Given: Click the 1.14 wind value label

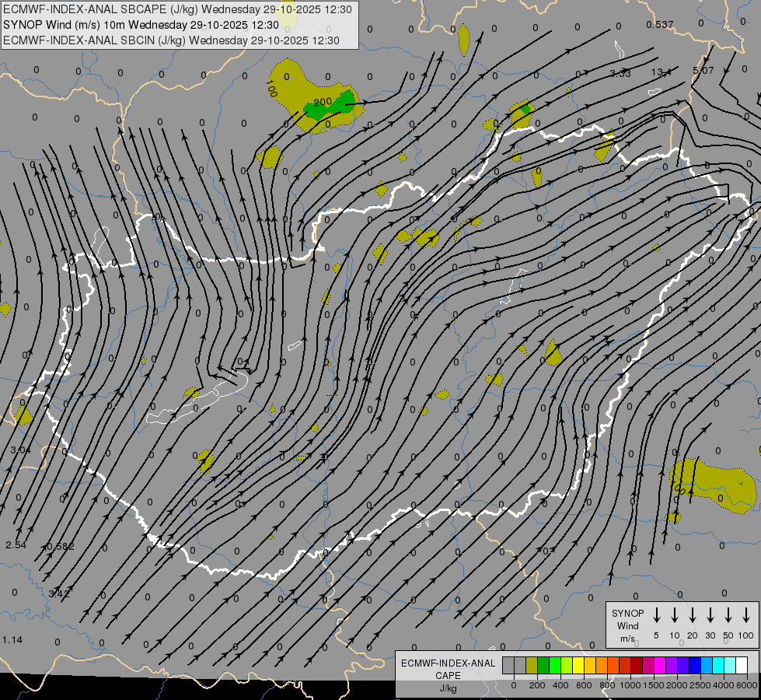Looking at the screenshot, I should click(12, 640).
